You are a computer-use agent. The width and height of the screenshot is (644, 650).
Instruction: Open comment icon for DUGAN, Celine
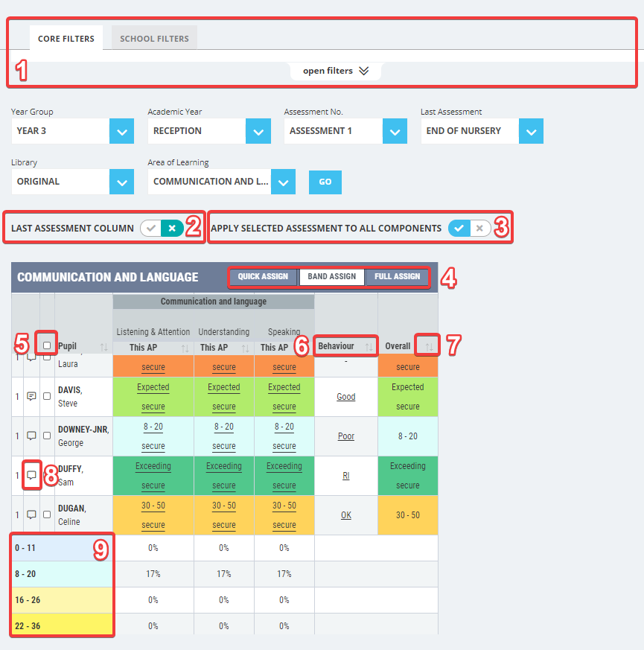pyautogui.click(x=31, y=514)
